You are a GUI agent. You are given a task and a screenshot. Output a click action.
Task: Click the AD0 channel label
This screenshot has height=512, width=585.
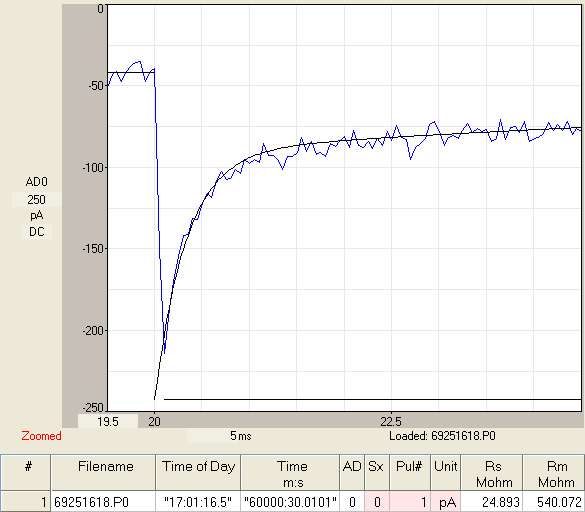pos(37,182)
